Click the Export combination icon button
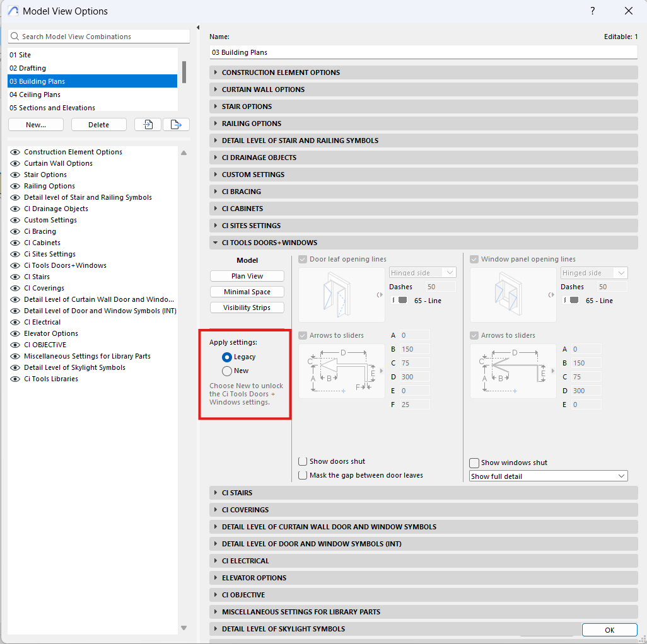Image resolution: width=647 pixels, height=644 pixels. point(176,125)
